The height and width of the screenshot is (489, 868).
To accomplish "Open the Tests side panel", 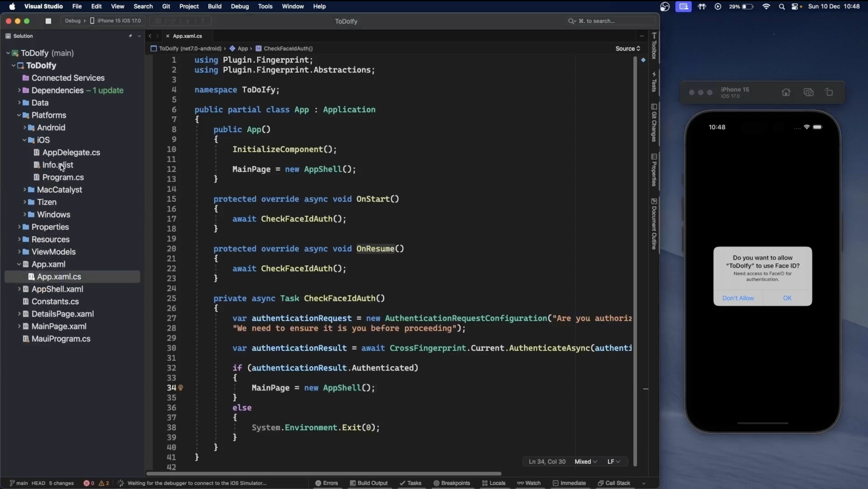I will pyautogui.click(x=654, y=82).
